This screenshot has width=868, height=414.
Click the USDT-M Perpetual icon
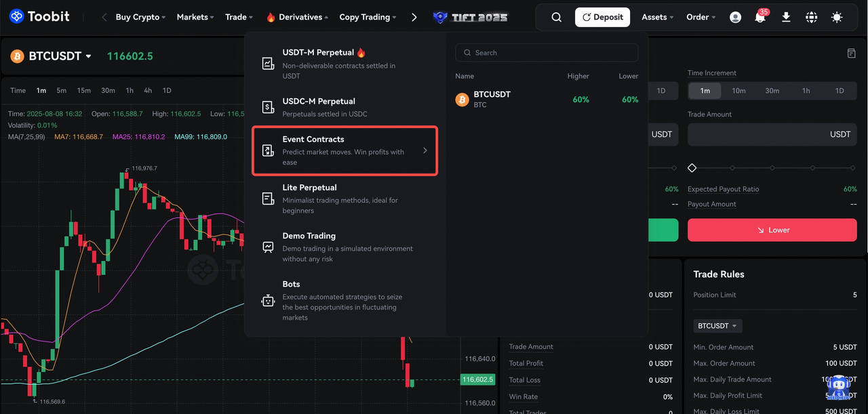[268, 63]
